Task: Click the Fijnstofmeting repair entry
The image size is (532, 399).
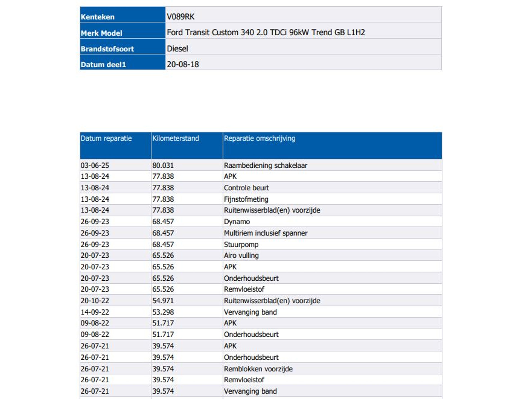Action: click(x=246, y=199)
